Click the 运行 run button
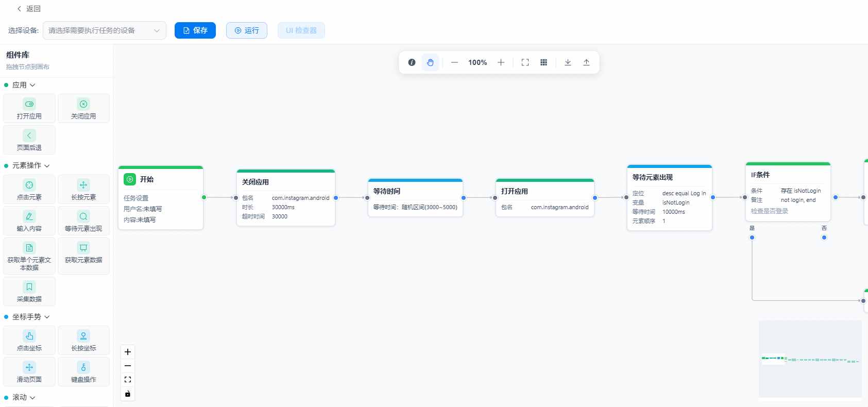Screen dimensions: 868x407 click(x=247, y=30)
